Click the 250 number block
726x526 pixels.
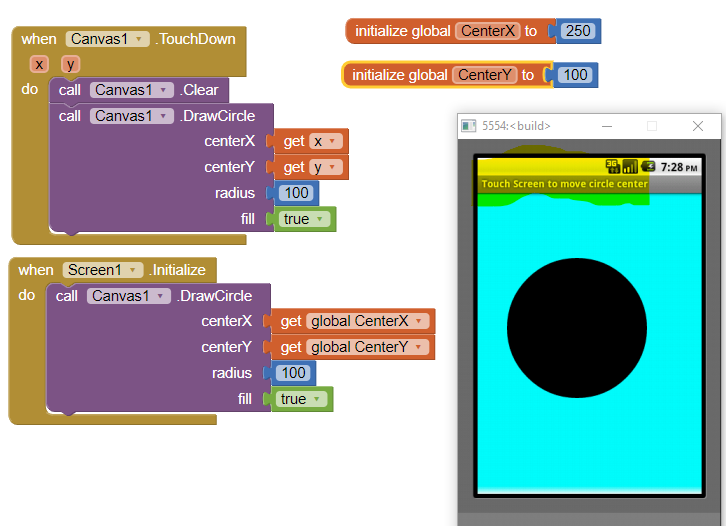[578, 31]
